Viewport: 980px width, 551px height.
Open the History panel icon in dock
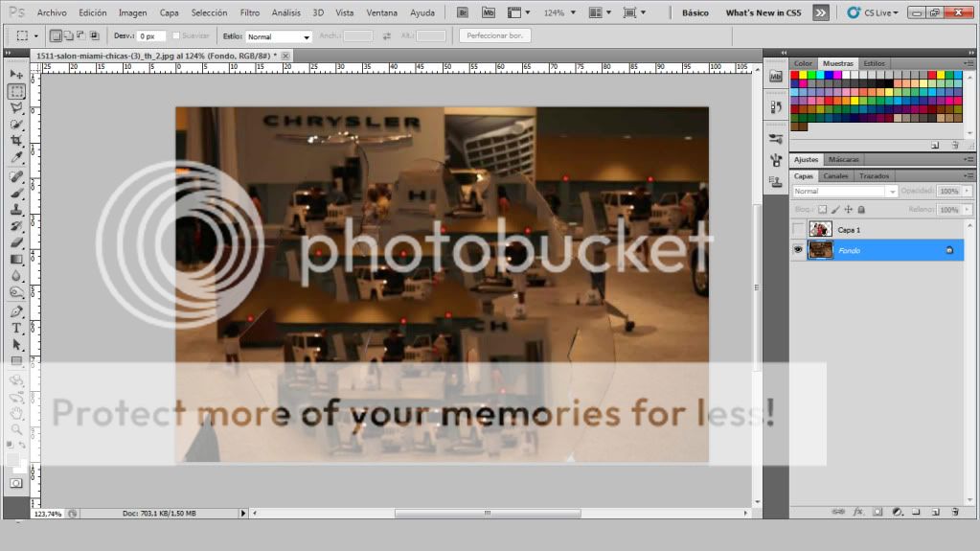click(776, 107)
